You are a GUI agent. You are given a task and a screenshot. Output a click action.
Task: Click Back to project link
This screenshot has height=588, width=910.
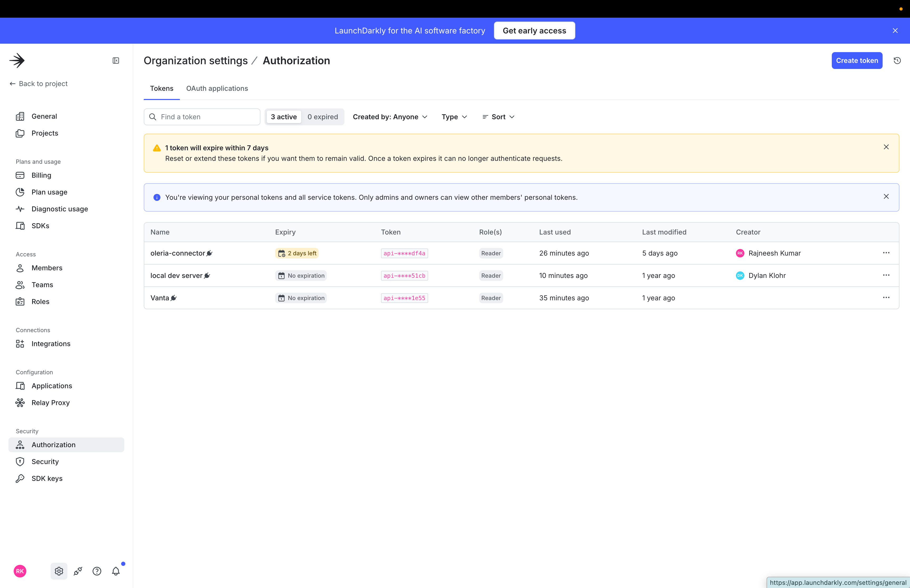(38, 84)
